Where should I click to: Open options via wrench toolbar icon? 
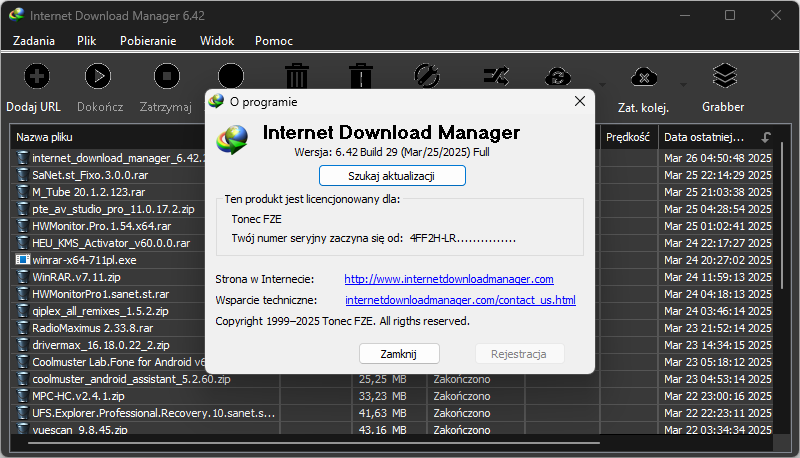[427, 77]
